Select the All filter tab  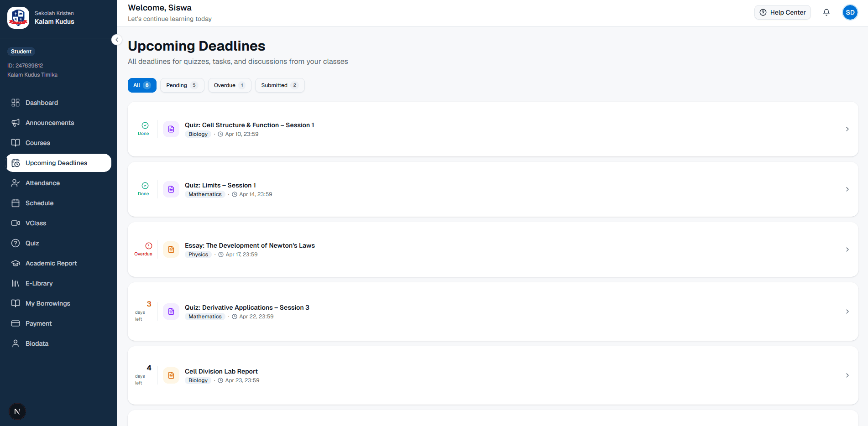tap(142, 85)
